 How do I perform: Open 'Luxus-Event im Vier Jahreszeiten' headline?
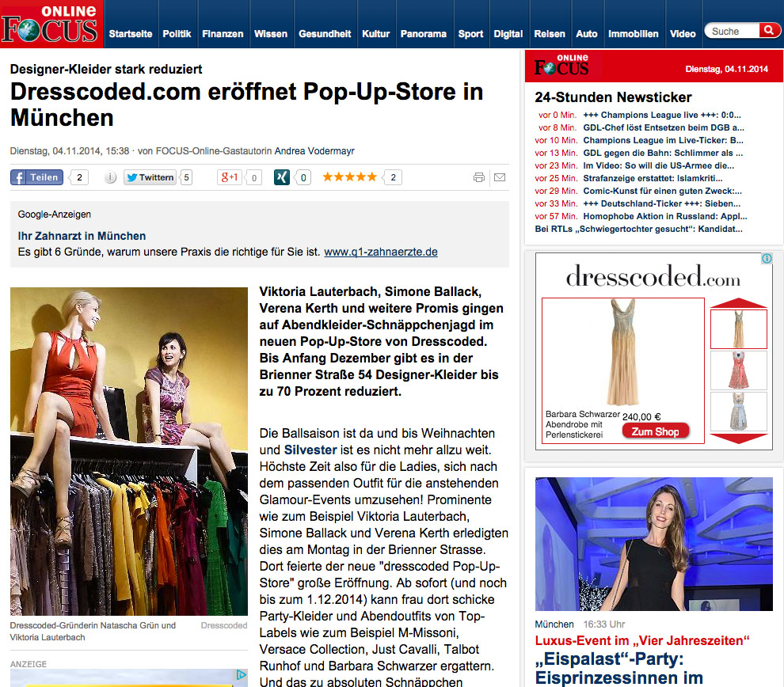[642, 640]
